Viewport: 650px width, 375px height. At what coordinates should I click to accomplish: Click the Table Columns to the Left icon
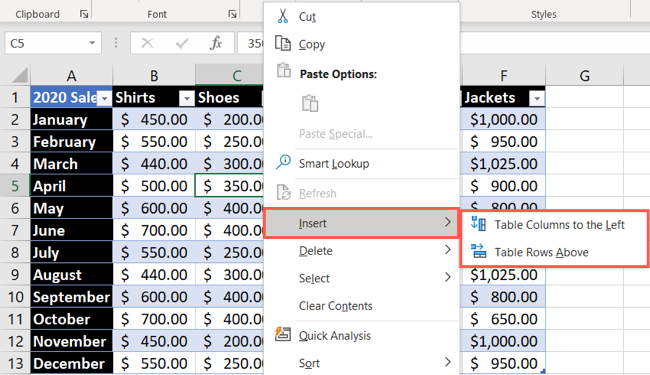[478, 224]
